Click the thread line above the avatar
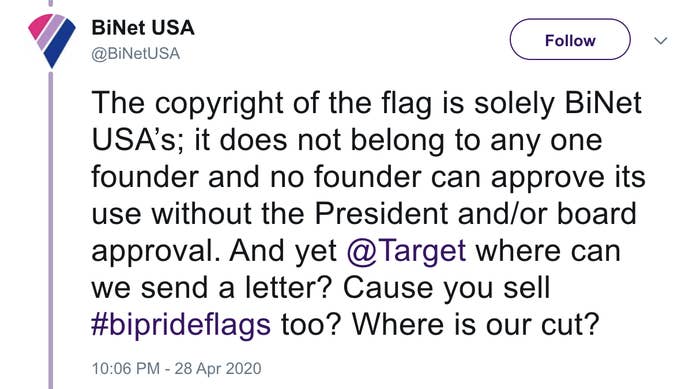This screenshot has height=389, width=700. click(50, 3)
